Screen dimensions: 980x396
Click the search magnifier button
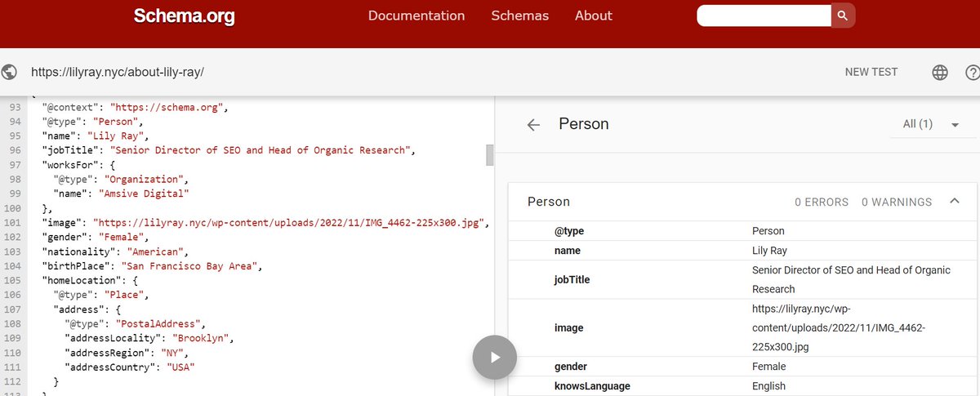click(x=844, y=16)
